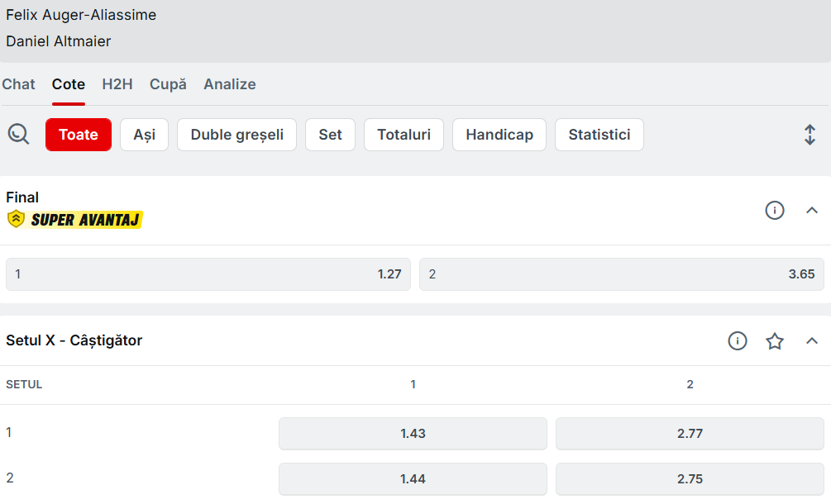
Task: Choose the Handicap filter
Action: [499, 135]
